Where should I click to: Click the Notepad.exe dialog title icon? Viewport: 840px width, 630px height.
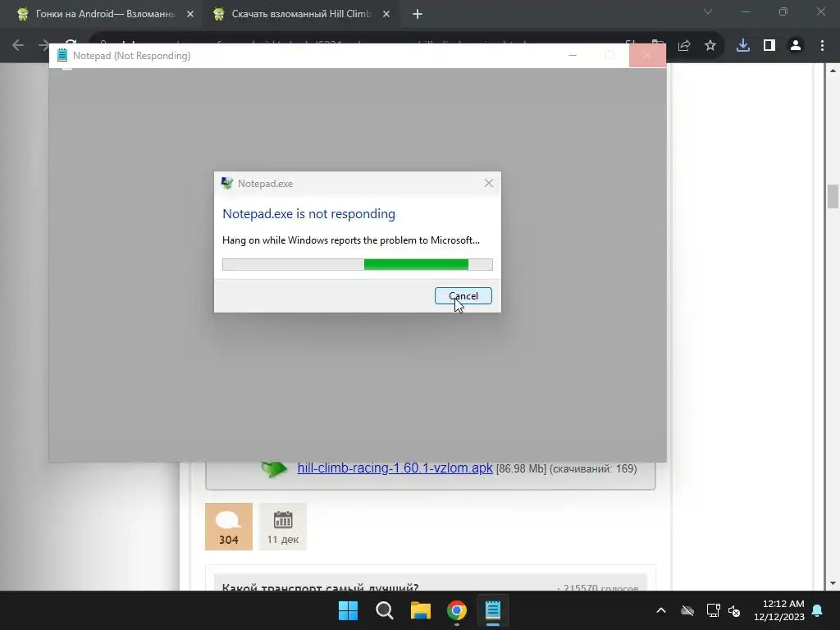(x=227, y=183)
